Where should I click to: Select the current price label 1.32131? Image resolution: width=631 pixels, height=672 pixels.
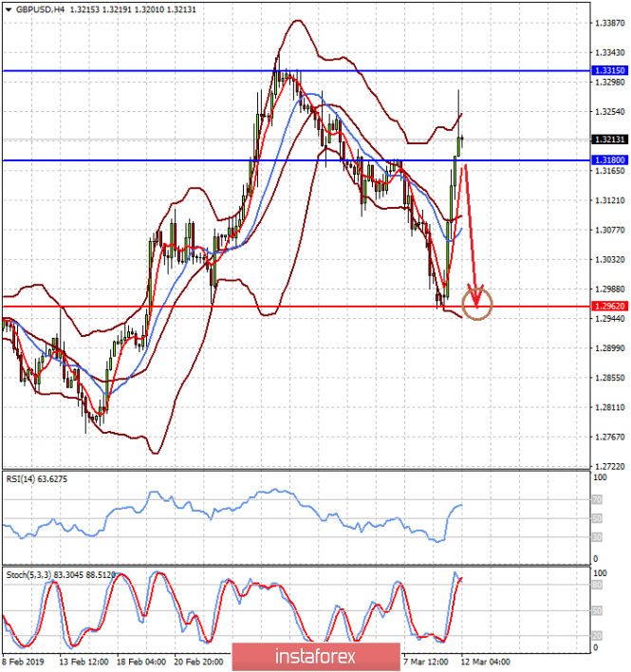coord(610,140)
